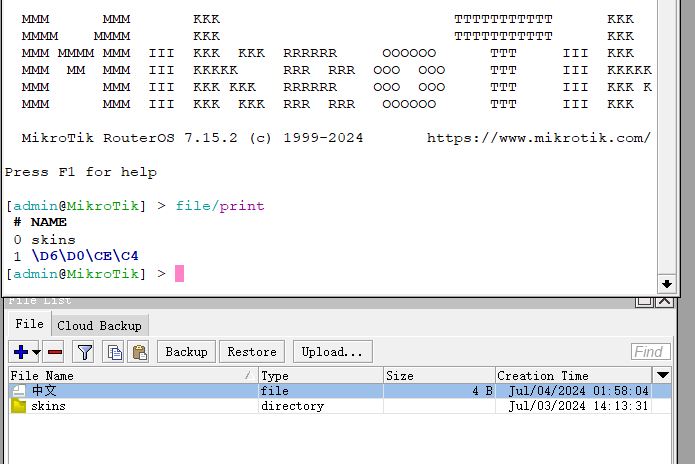Sort by the Size column header
The height and width of the screenshot is (464, 695).
tap(439, 376)
